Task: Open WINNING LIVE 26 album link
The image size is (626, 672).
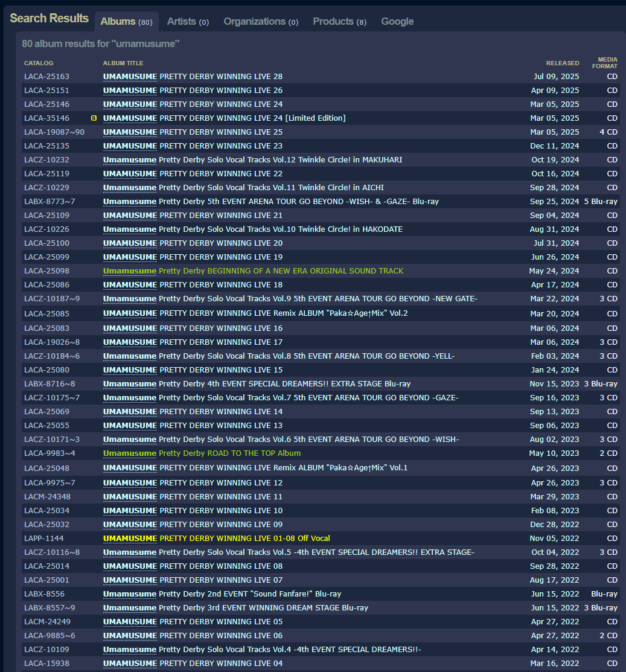Action: pos(193,91)
